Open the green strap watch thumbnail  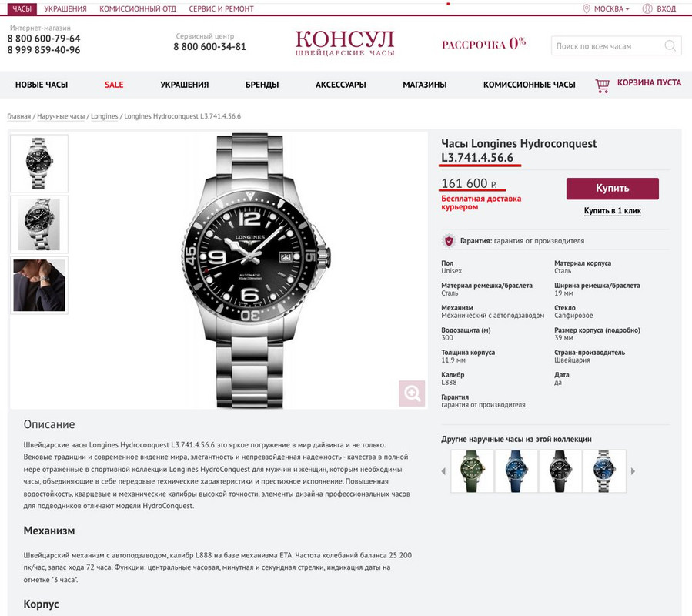(x=472, y=471)
